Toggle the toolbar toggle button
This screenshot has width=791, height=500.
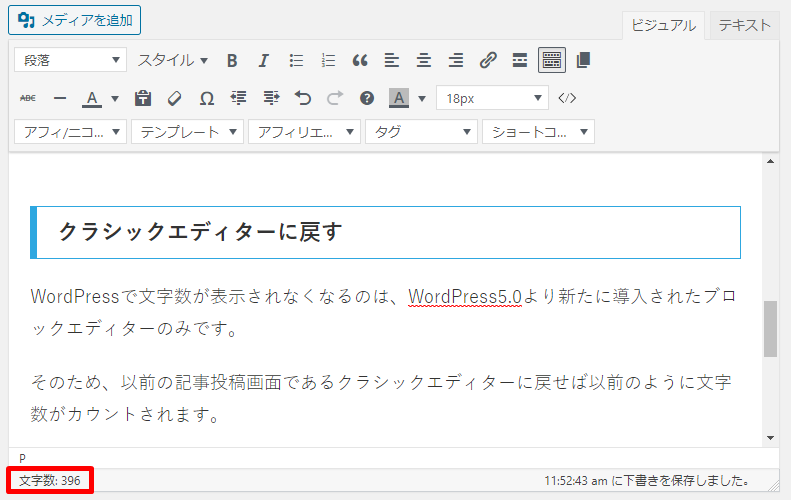551,60
